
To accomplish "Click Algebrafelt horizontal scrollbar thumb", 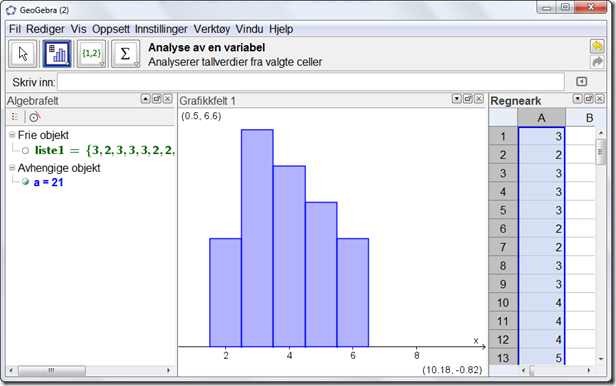I will (x=52, y=370).
